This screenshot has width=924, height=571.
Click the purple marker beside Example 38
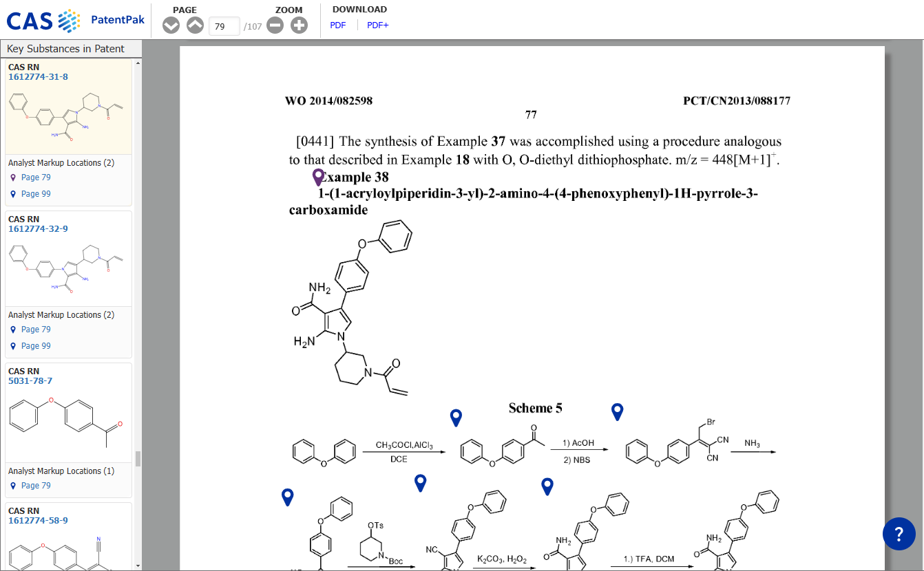coord(318,177)
